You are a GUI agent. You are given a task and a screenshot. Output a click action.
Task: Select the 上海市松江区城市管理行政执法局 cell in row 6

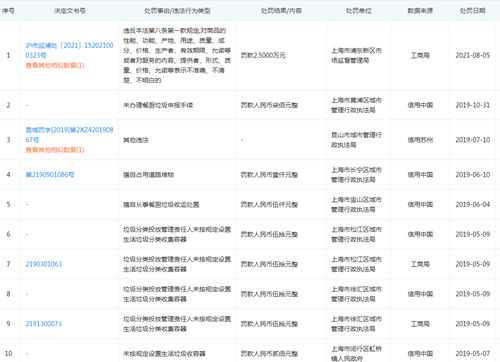[356, 234]
